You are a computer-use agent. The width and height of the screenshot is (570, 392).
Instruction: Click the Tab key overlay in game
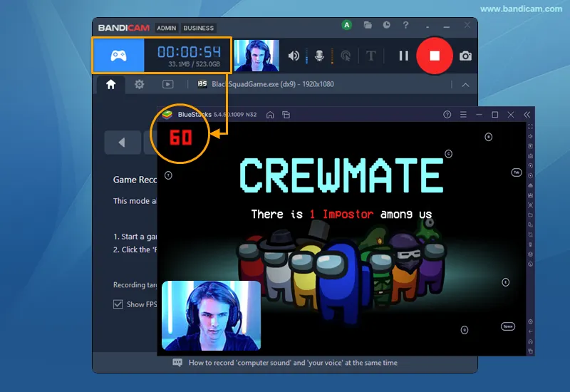pyautogui.click(x=517, y=172)
